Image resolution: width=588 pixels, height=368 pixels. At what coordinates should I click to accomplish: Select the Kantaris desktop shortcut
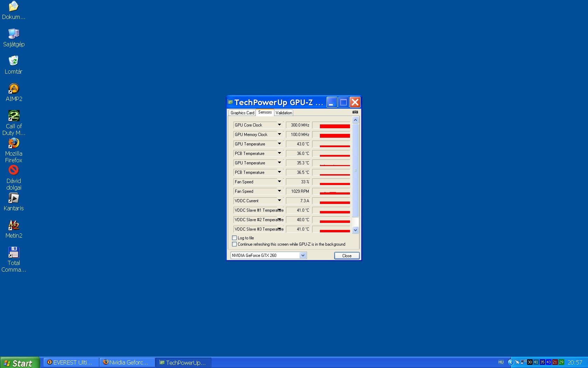tap(14, 202)
